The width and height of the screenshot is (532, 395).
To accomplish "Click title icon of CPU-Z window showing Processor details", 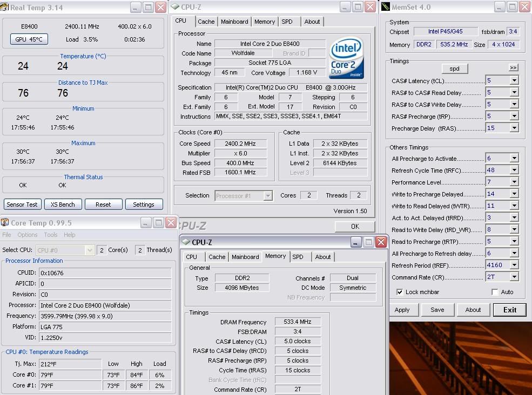I will point(175,7).
